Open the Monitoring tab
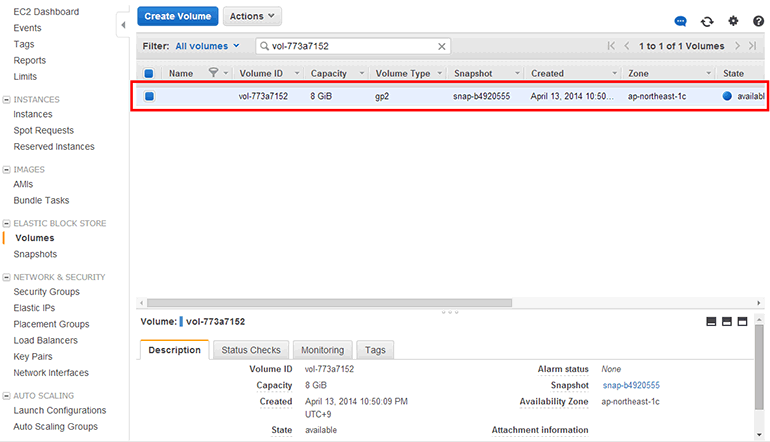The image size is (770, 442). 323,350
